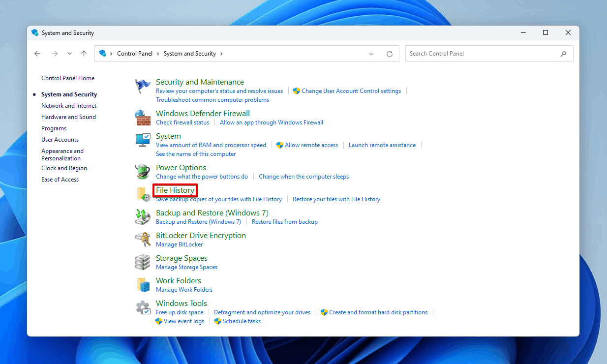
Task: Click Schedule tasks link
Action: (242, 321)
